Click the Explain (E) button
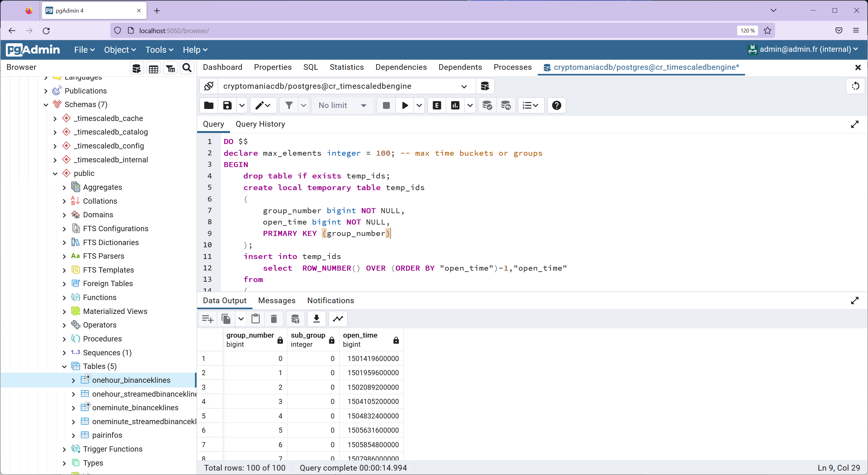Viewport: 868px width, 475px height. point(437,105)
